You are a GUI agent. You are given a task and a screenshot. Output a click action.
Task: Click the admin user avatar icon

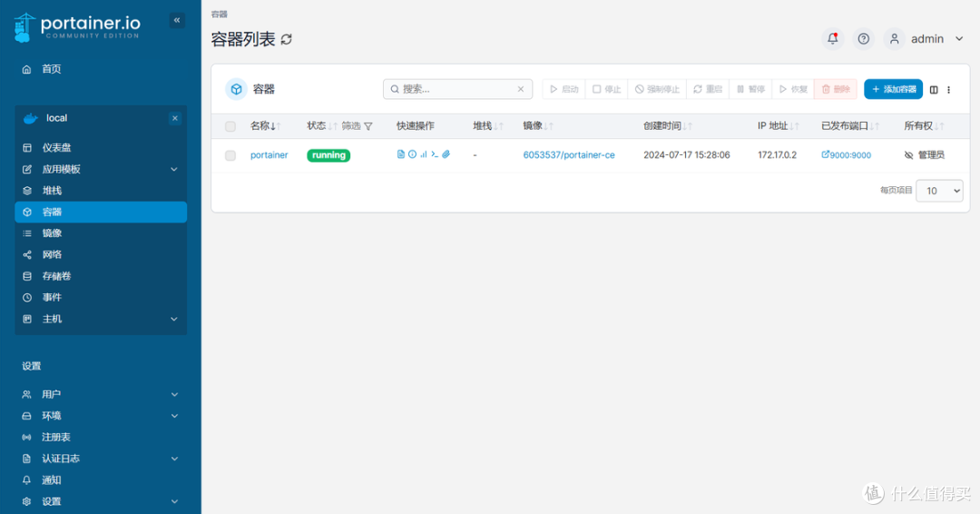[895, 39]
